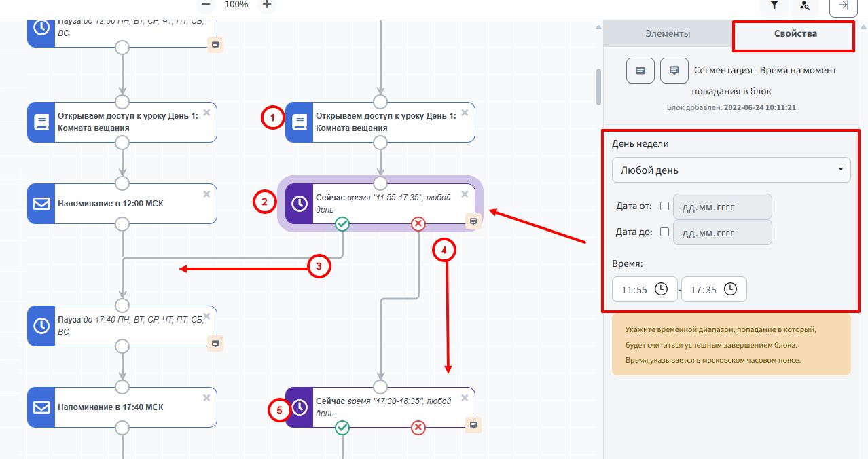Click input port atop Сейчас 17:30-18:35 block

click(x=380, y=387)
